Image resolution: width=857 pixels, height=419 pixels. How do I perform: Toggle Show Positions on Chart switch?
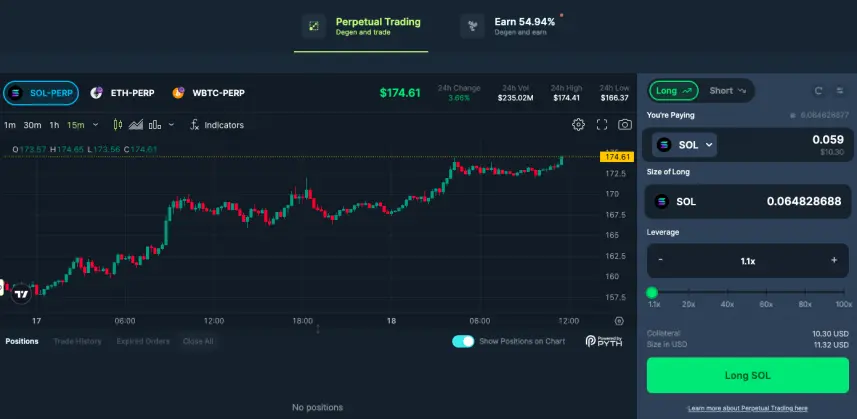pyautogui.click(x=463, y=341)
